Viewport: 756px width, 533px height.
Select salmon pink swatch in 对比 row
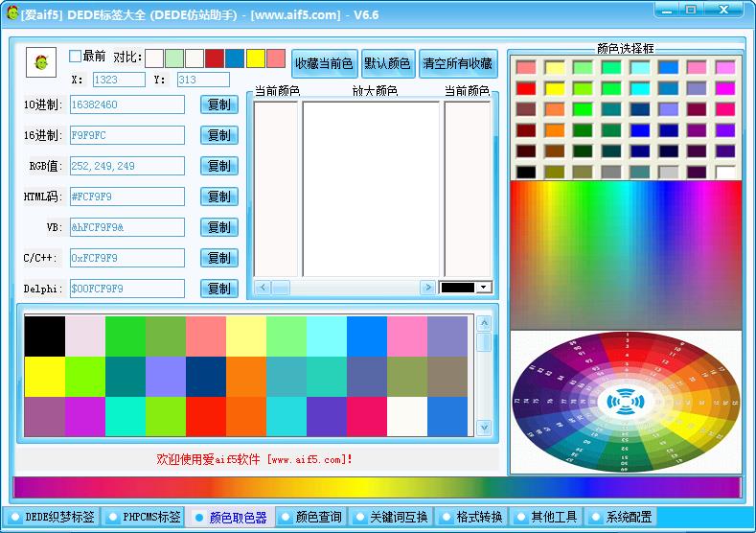click(276, 58)
